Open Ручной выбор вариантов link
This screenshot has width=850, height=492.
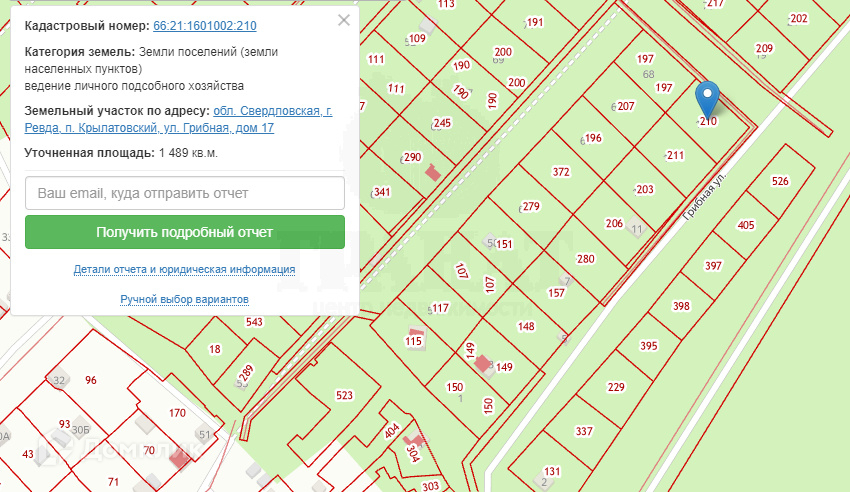point(184,299)
